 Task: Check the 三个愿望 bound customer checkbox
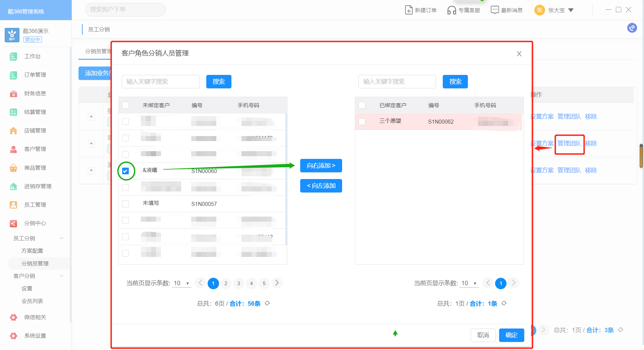[x=362, y=121]
